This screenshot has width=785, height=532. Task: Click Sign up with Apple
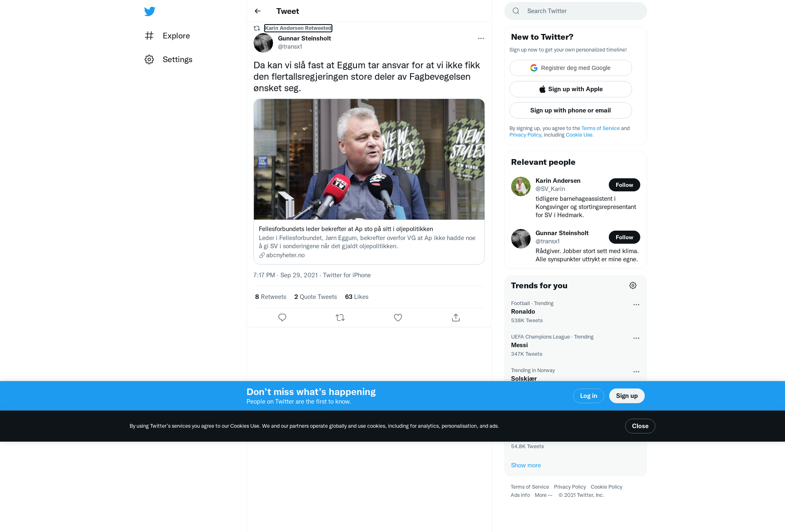tap(570, 89)
